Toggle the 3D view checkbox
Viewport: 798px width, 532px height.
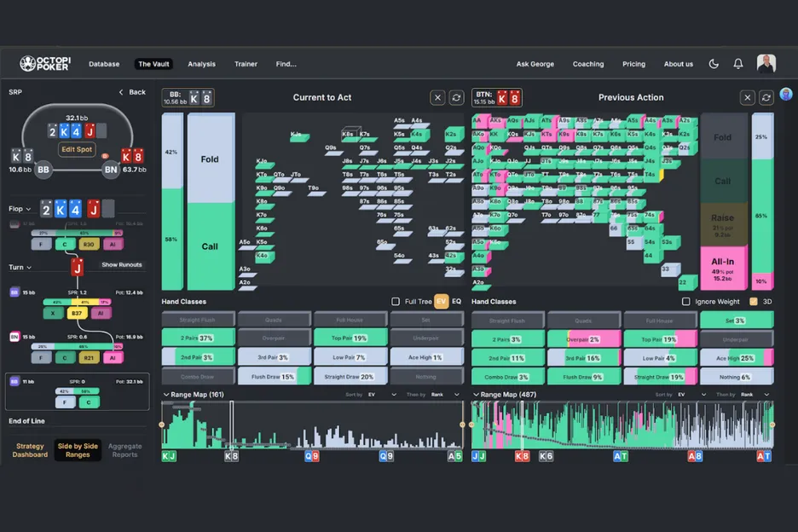pyautogui.click(x=753, y=302)
